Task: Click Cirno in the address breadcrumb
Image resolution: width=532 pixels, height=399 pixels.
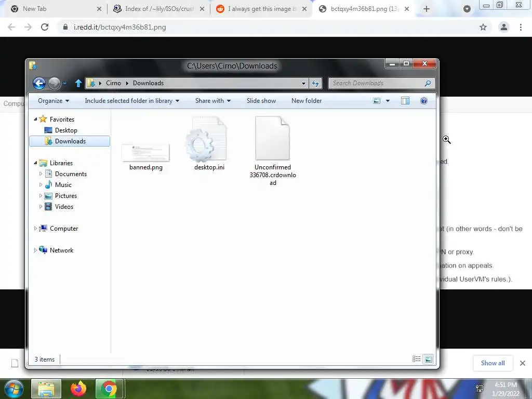Action: click(113, 83)
